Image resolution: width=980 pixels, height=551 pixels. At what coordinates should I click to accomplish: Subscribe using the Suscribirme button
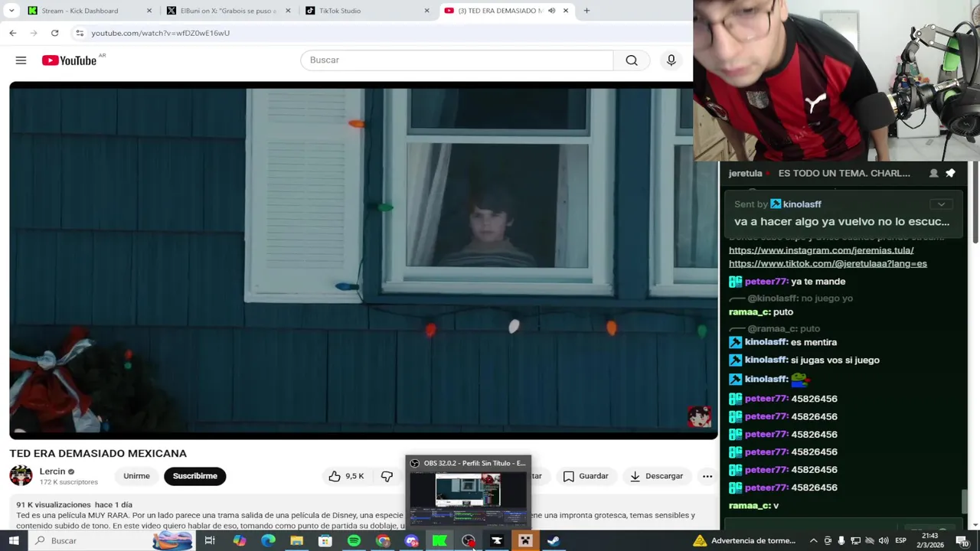click(194, 476)
